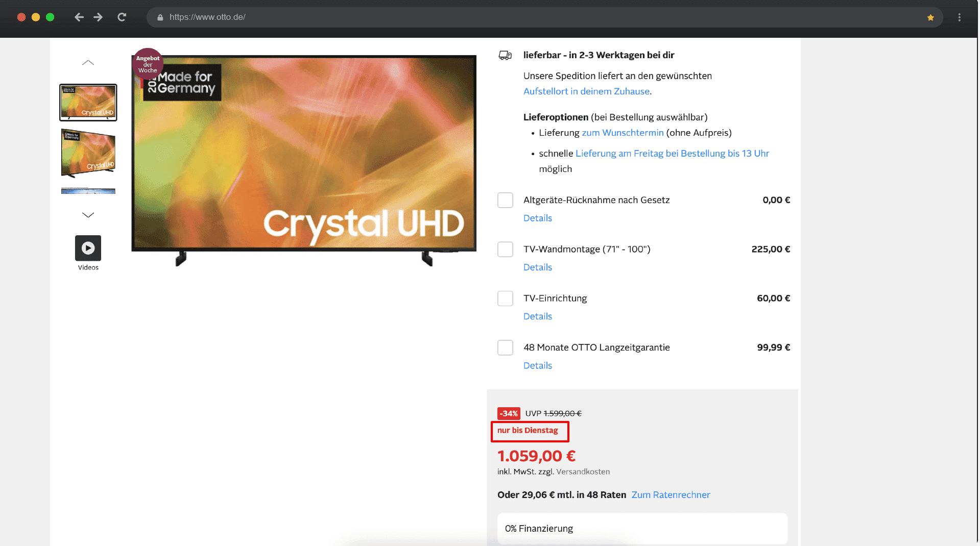Open the Zum Ratenrechner link
The height and width of the screenshot is (546, 980).
pos(671,495)
